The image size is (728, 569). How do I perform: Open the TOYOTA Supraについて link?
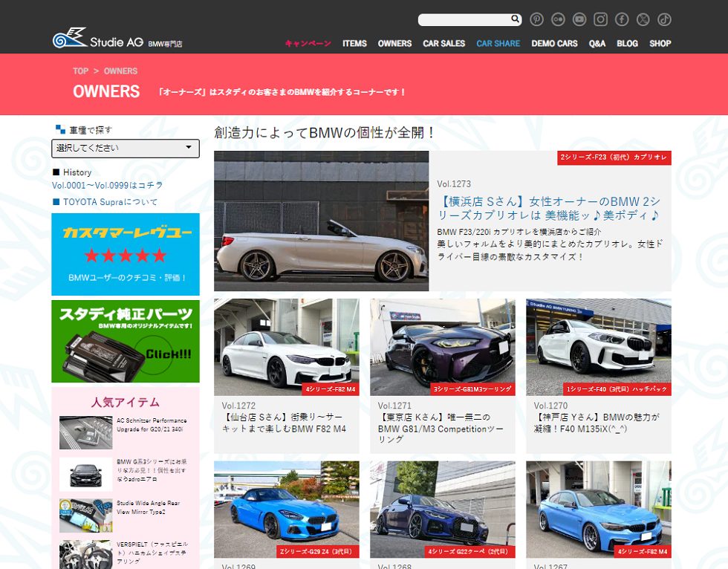coord(110,202)
